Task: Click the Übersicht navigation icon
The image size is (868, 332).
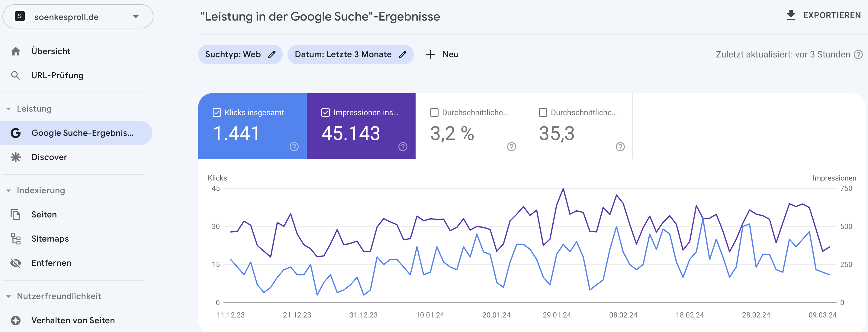Action: coord(15,51)
